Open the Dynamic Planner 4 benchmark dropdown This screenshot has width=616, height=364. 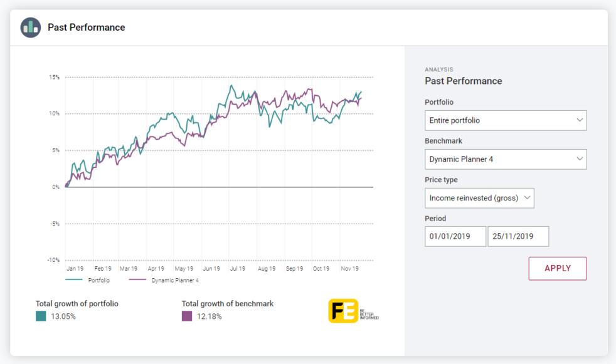pos(506,159)
